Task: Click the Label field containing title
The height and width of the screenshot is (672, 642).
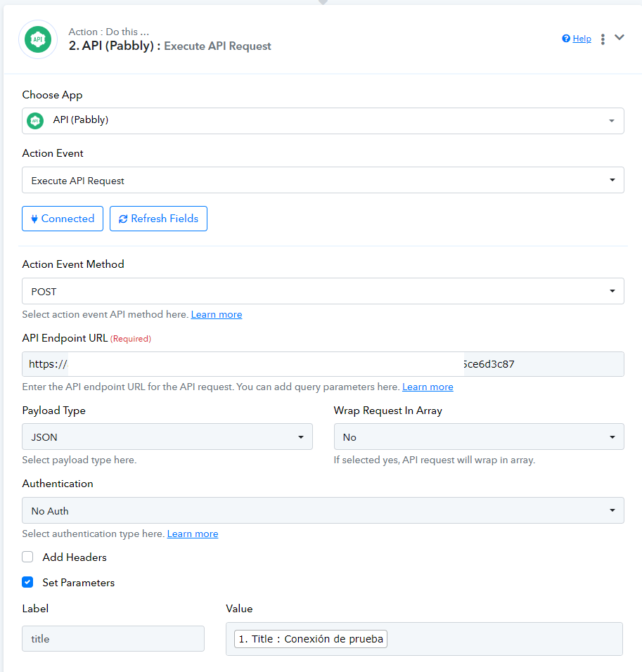Action: (113, 638)
